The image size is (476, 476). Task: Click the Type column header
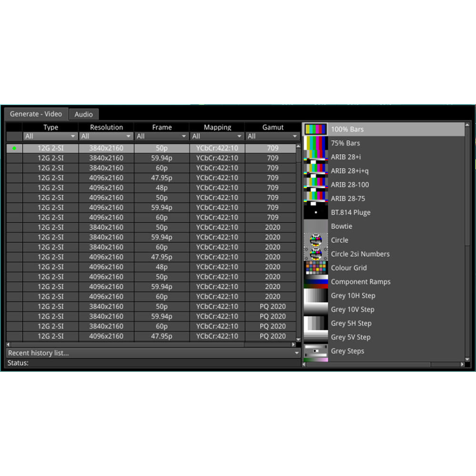50,127
